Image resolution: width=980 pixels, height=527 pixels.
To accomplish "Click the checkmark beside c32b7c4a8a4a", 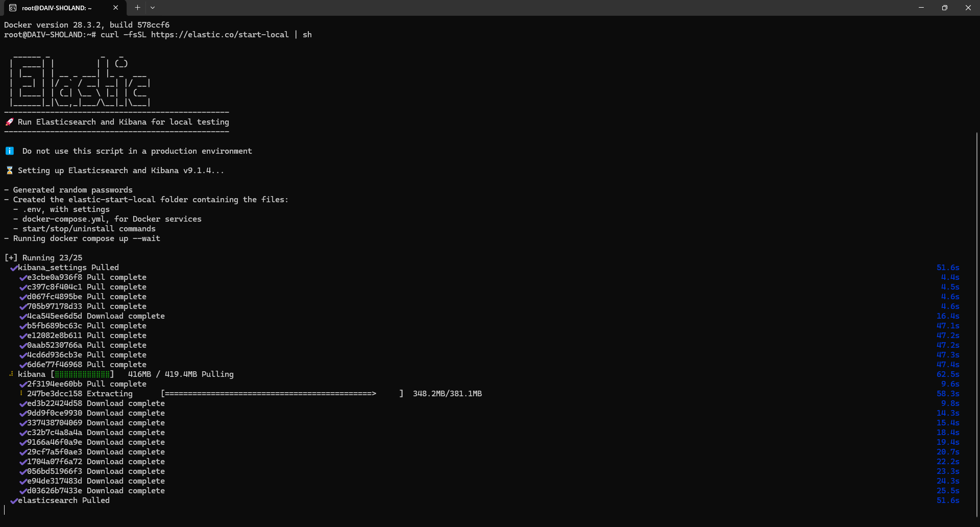I will point(23,433).
